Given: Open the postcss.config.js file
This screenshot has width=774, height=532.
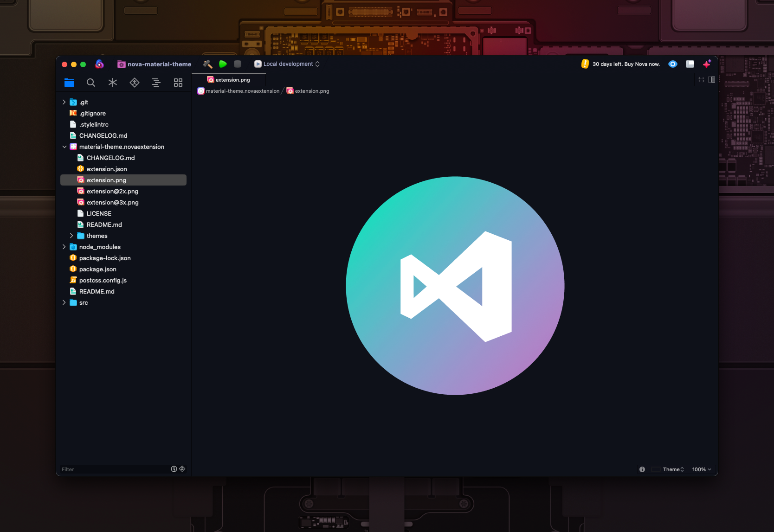Looking at the screenshot, I should tap(123, 280).
